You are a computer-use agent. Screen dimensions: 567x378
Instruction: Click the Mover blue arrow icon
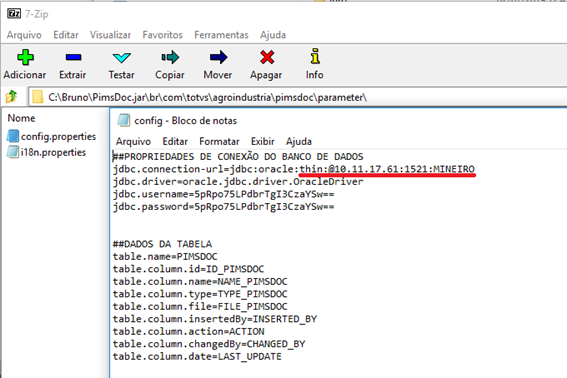tap(218, 57)
